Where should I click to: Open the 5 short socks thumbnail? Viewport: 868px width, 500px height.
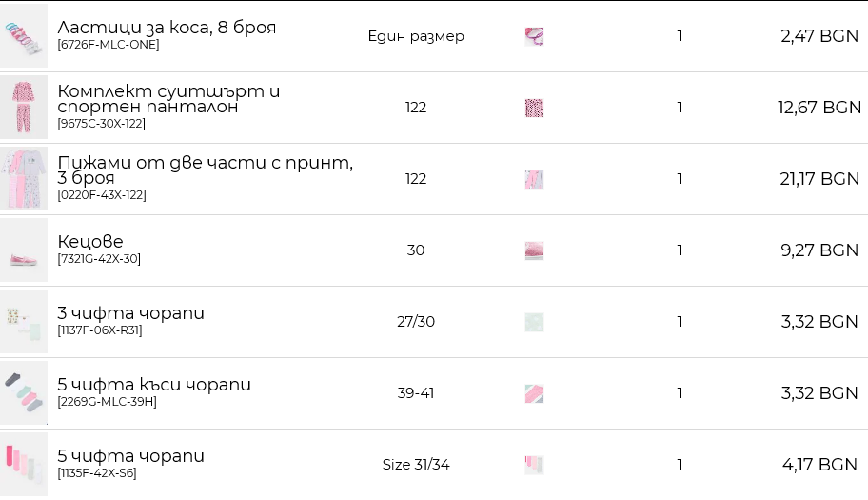pyautogui.click(x=23, y=393)
